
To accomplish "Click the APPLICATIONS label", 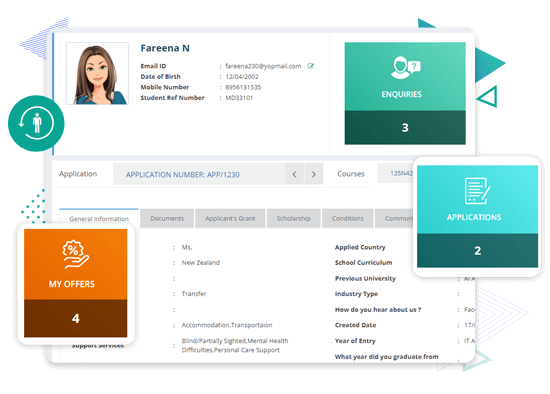I will point(474,217).
